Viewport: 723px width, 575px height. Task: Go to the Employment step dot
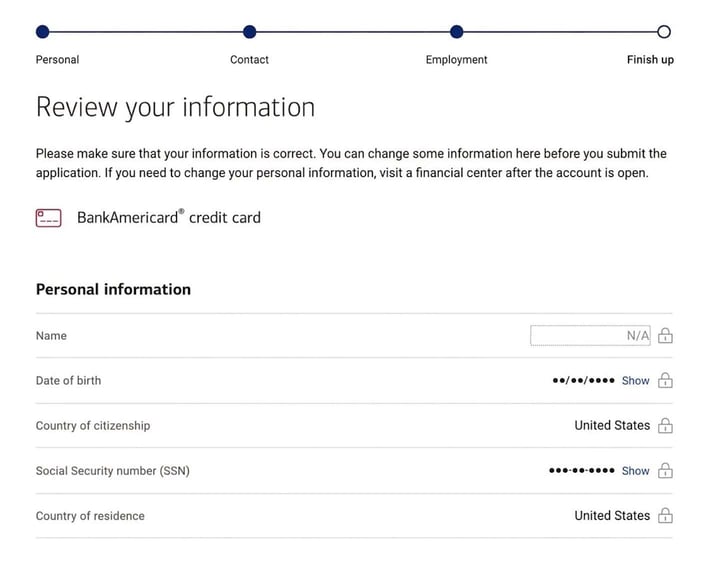click(456, 32)
